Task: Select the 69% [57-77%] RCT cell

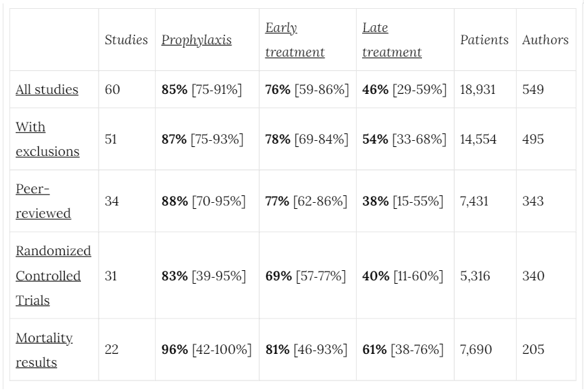Action: click(x=305, y=276)
